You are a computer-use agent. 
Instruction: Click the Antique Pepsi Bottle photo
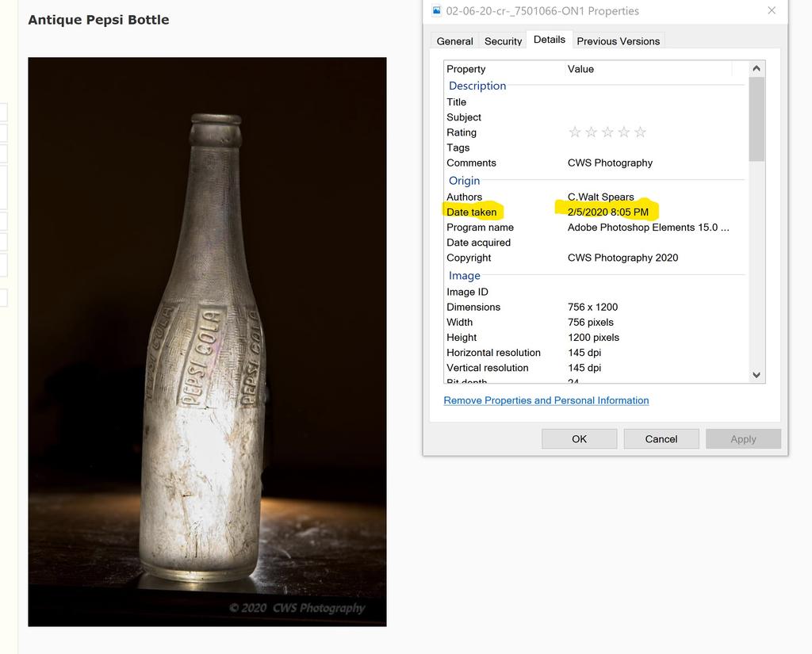[x=207, y=342]
